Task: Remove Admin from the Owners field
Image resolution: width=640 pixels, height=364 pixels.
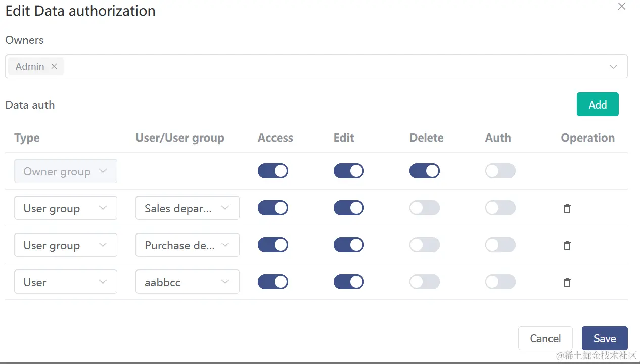Action: pyautogui.click(x=54, y=66)
